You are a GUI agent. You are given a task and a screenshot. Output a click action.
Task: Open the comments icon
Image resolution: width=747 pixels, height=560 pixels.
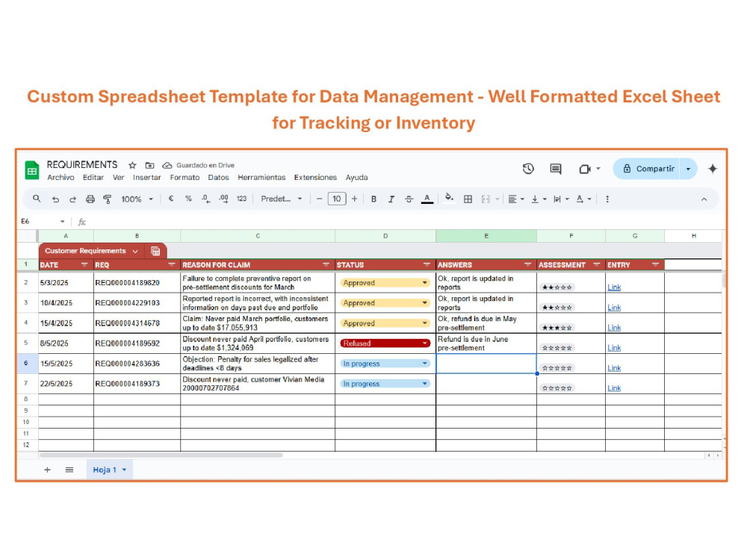tap(556, 169)
